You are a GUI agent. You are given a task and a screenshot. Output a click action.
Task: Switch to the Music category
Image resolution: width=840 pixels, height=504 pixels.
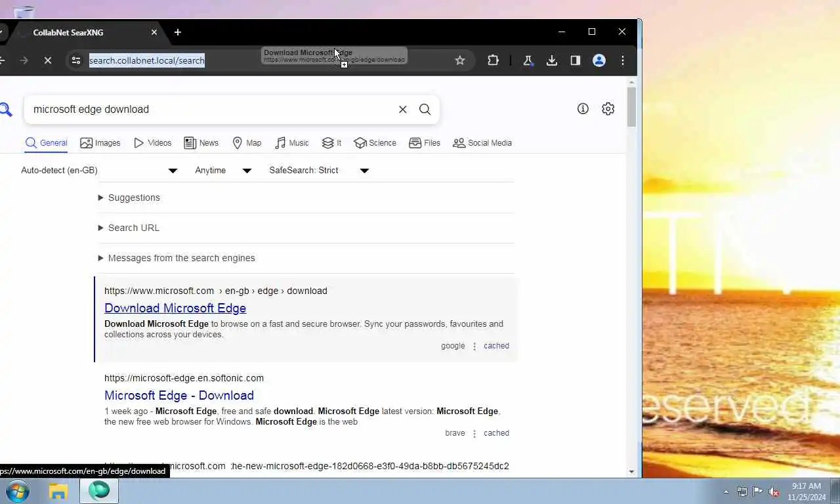[292, 143]
